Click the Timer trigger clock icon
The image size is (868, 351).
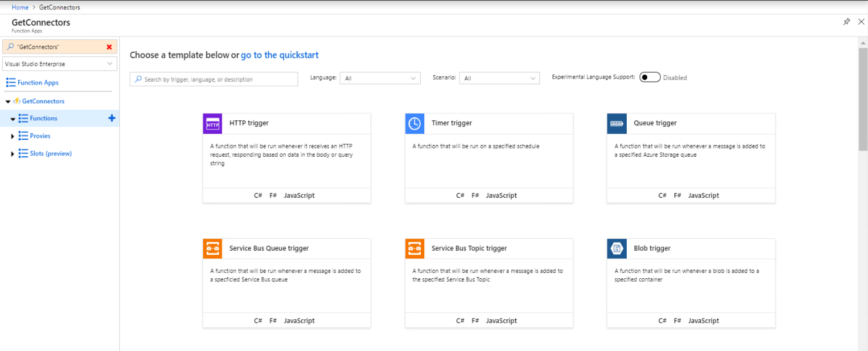414,123
